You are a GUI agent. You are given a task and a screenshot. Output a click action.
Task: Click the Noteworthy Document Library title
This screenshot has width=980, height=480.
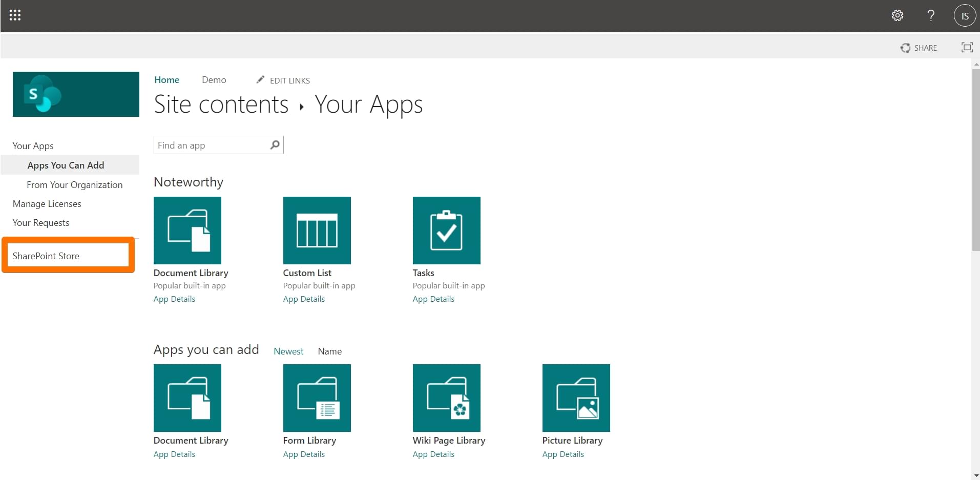click(x=191, y=273)
